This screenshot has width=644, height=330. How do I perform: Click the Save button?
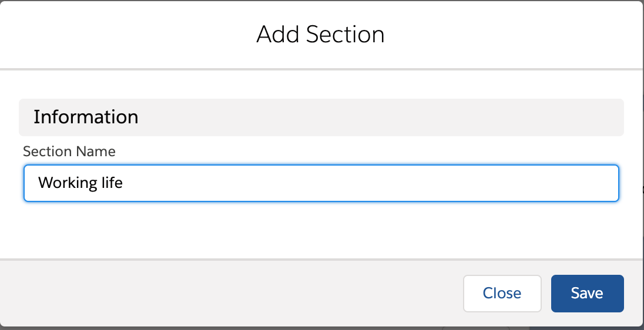click(587, 293)
